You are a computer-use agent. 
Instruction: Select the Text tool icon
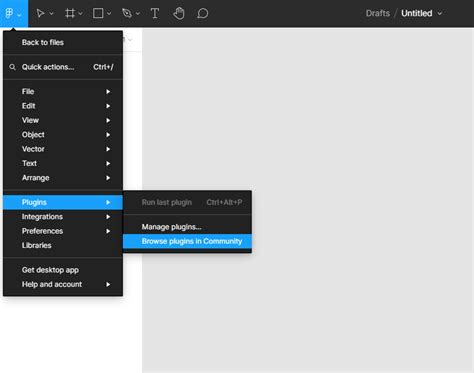click(155, 13)
